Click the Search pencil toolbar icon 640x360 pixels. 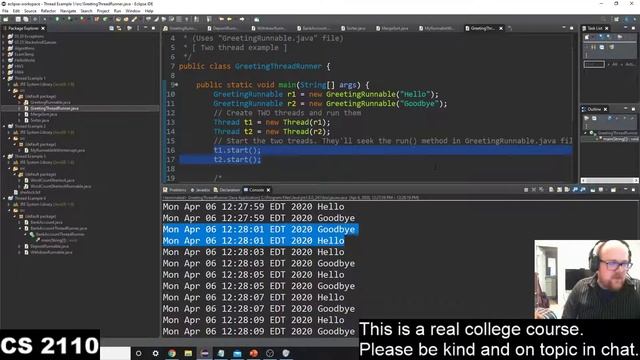tap(134, 19)
